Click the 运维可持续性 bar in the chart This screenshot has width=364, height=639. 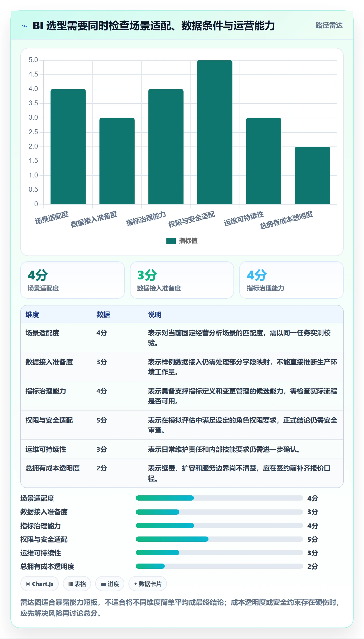click(x=264, y=161)
